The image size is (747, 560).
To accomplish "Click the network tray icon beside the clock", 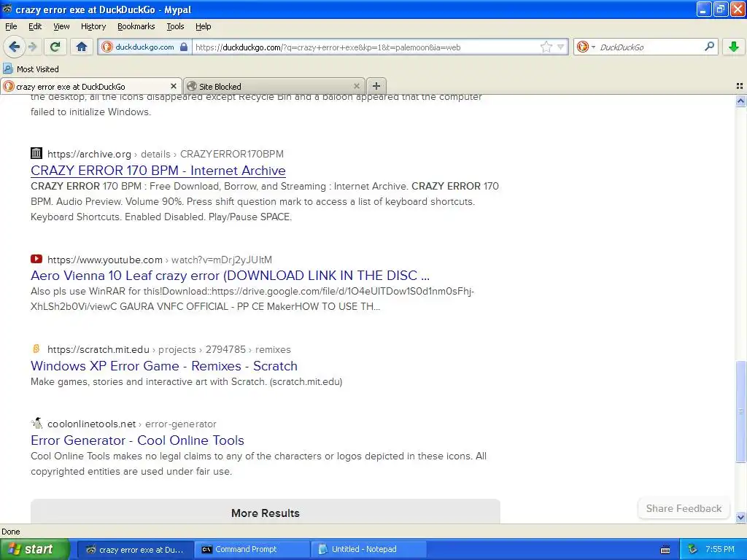I will [x=692, y=550].
